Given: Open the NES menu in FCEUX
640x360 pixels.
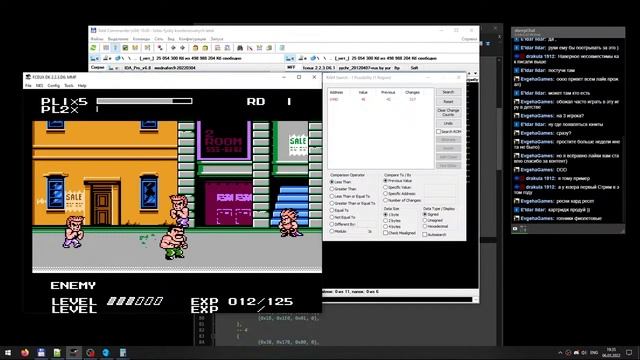Looking at the screenshot, I should tap(39, 86).
